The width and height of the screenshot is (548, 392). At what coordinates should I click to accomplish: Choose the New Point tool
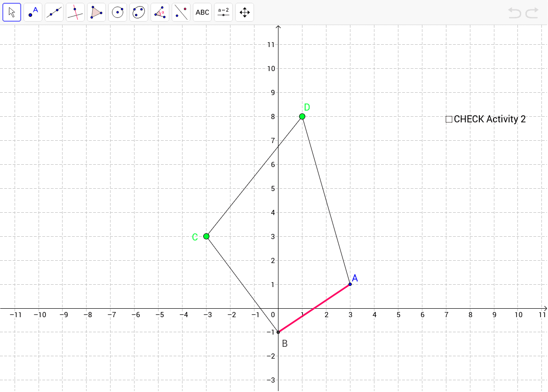point(33,12)
